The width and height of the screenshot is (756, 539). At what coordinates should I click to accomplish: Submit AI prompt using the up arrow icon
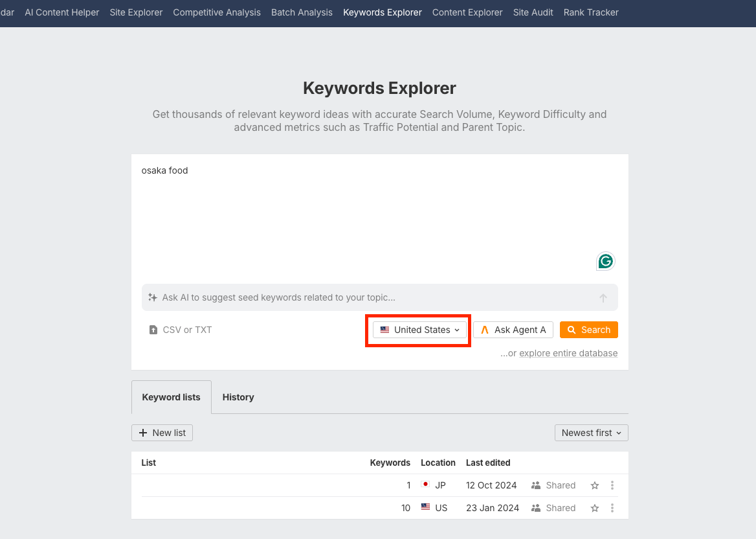click(x=603, y=298)
